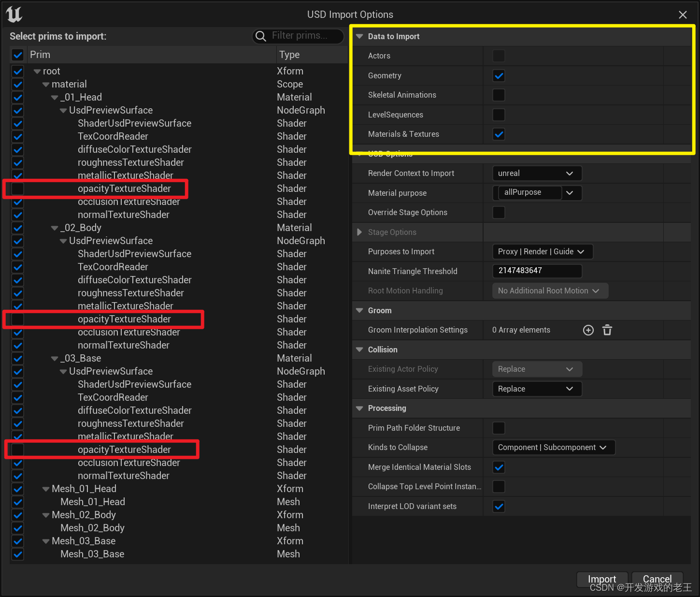700x597 pixels.
Task: Click the Unreal Engine logo icon
Action: (14, 14)
